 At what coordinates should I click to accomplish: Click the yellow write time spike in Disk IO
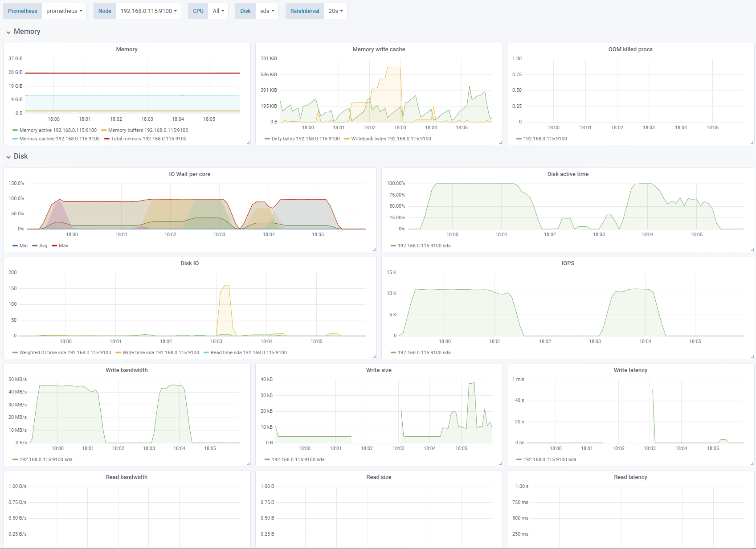(x=226, y=310)
